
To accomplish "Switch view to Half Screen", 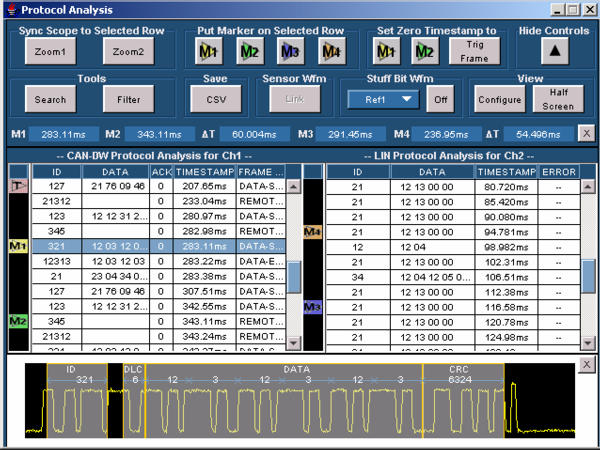I will click(x=558, y=99).
